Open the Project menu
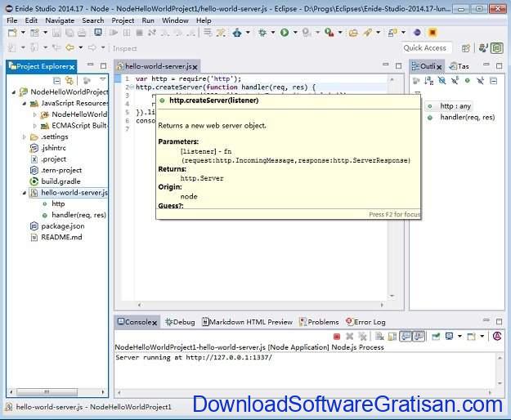 (123, 20)
